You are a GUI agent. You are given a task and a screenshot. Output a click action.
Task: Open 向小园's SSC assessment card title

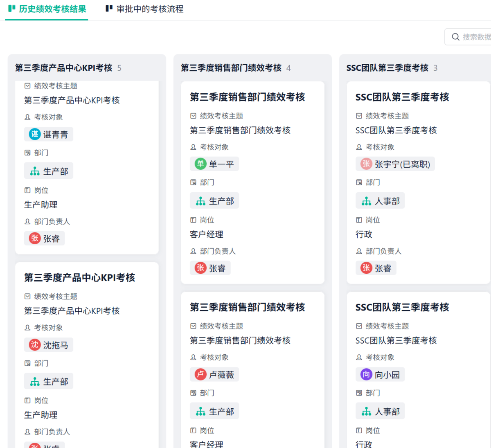point(402,307)
